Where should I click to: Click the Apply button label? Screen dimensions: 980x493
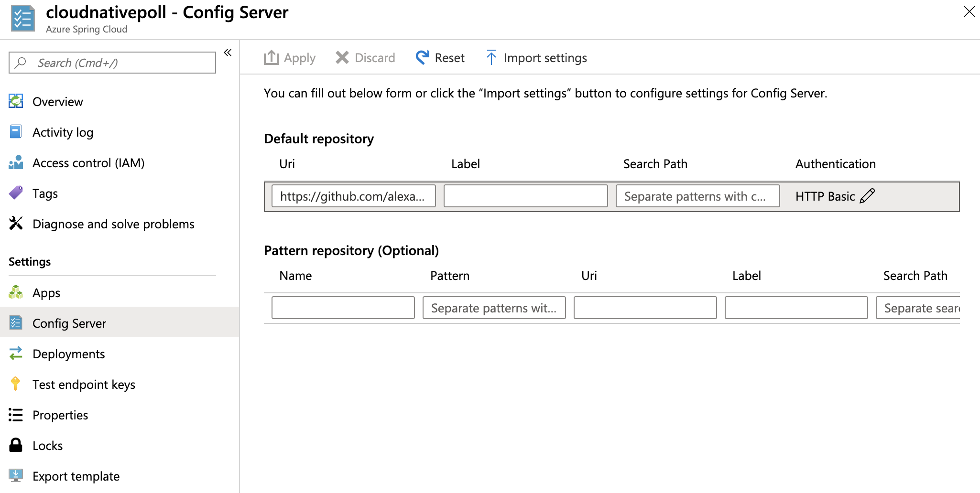click(x=300, y=58)
